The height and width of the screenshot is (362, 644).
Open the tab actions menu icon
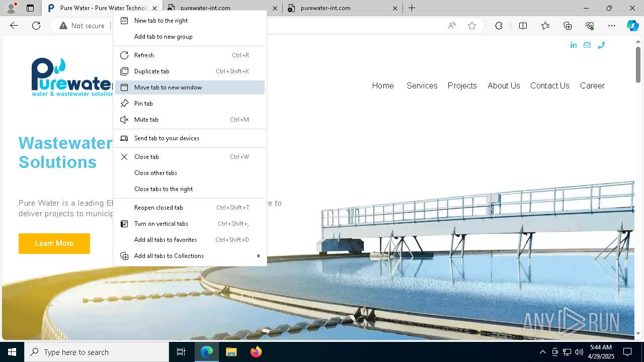(x=30, y=8)
